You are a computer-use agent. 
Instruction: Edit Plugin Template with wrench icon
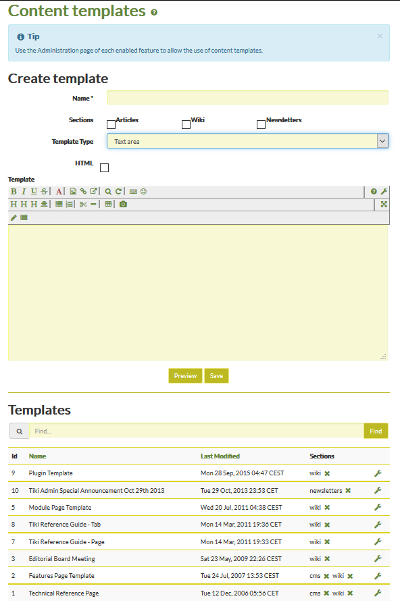377,473
